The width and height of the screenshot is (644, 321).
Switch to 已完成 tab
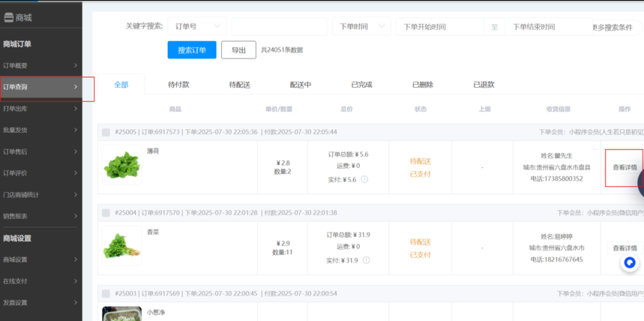click(x=362, y=85)
